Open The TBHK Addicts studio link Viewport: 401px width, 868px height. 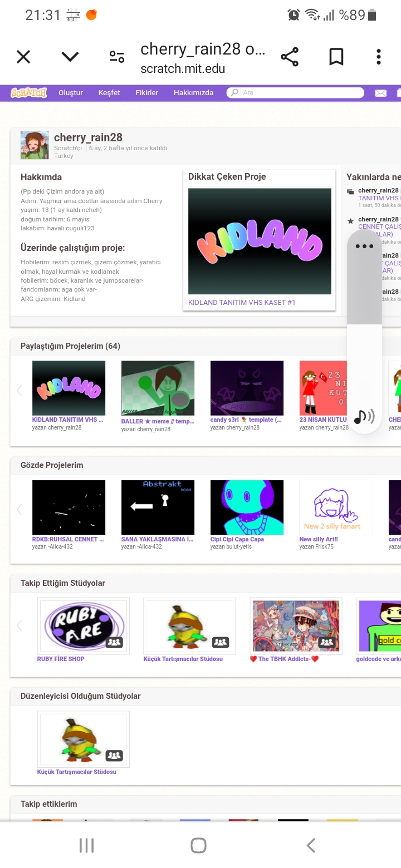tap(284, 659)
